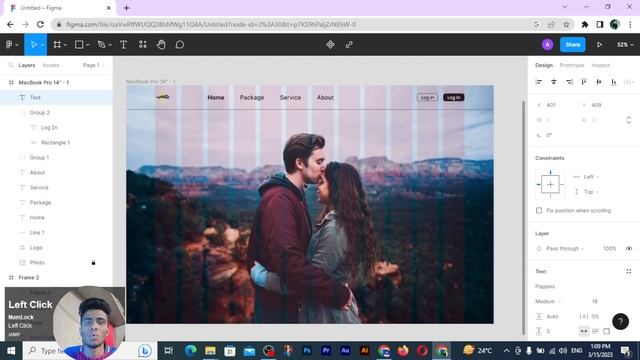Click the layers search icon
This screenshot has height=360, width=640.
[x=11, y=65]
